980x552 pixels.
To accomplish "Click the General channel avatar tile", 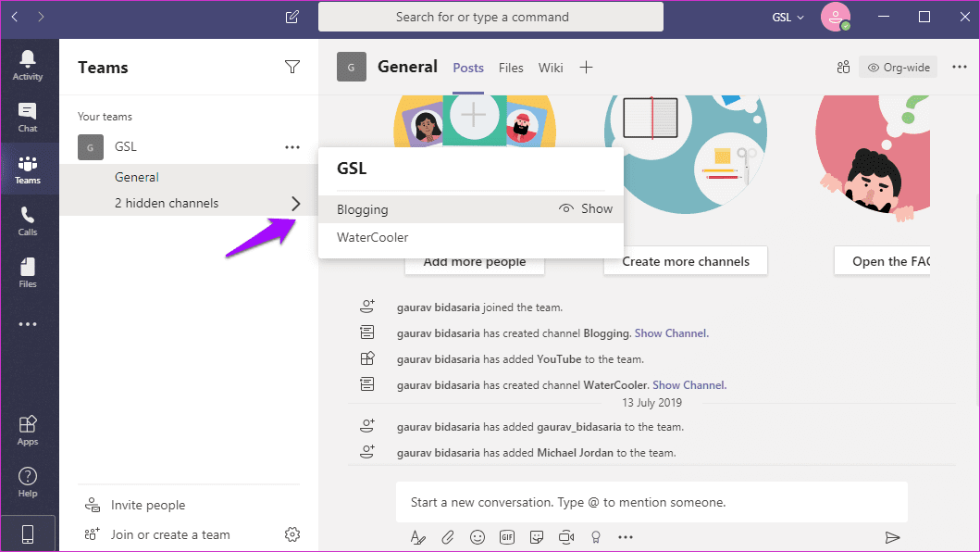I will point(352,67).
